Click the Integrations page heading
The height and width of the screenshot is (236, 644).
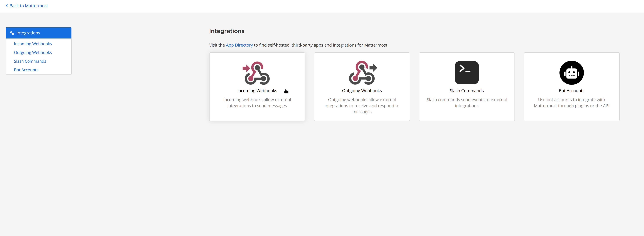226,31
